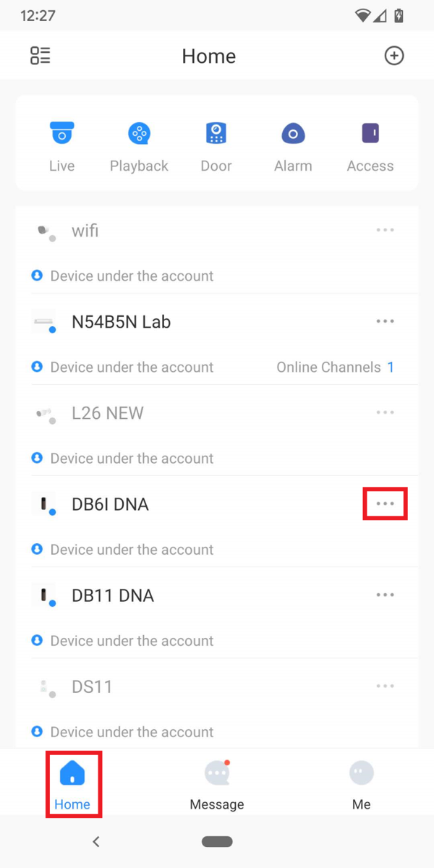This screenshot has height=868, width=434.
Task: Select the Home tab
Action: (72, 784)
